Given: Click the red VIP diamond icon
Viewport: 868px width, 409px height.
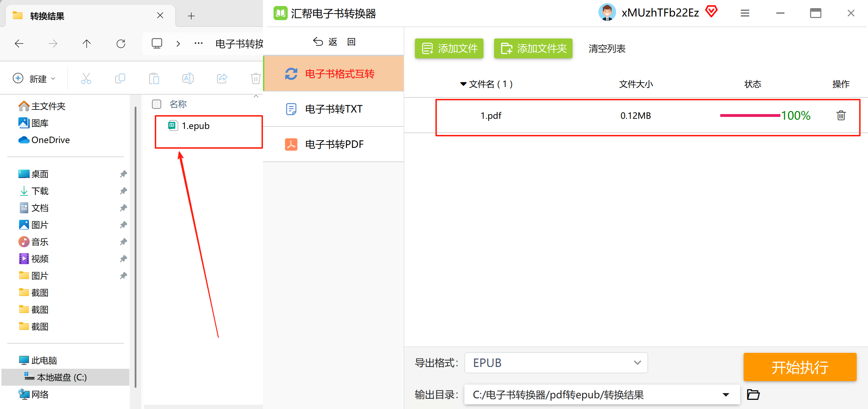Looking at the screenshot, I should pos(711,12).
